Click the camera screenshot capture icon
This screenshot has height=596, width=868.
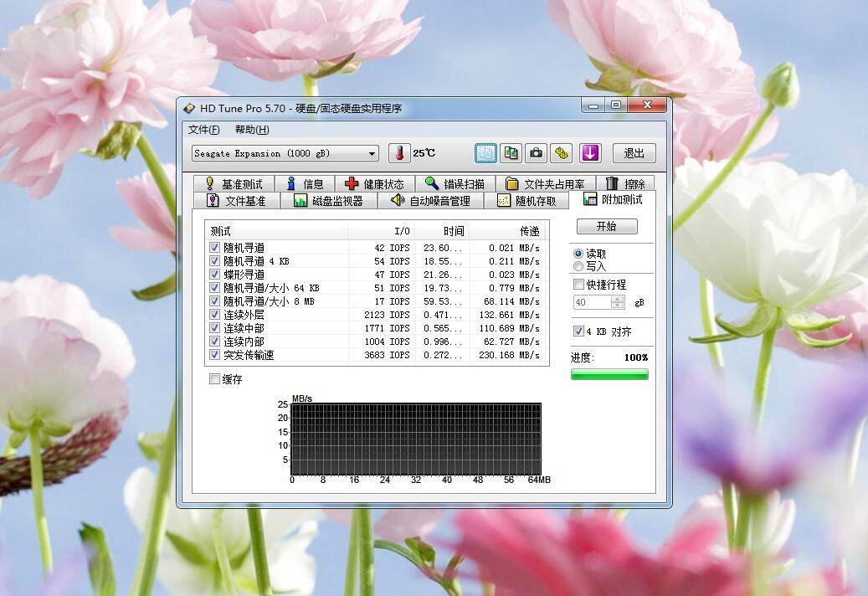click(535, 153)
